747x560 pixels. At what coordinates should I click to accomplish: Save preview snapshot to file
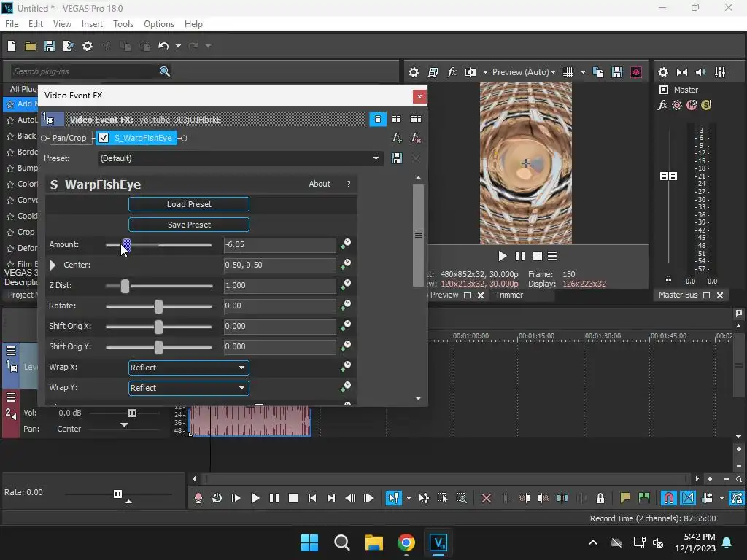point(617,72)
